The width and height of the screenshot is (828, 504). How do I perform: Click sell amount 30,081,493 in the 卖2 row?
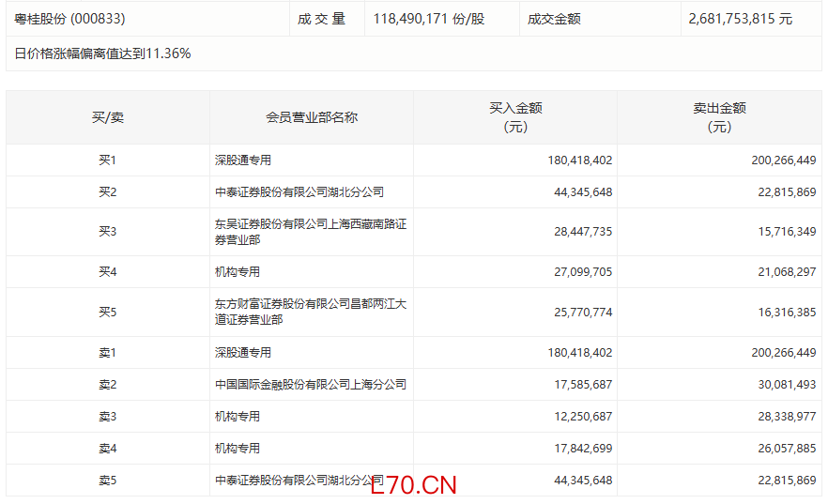point(783,385)
